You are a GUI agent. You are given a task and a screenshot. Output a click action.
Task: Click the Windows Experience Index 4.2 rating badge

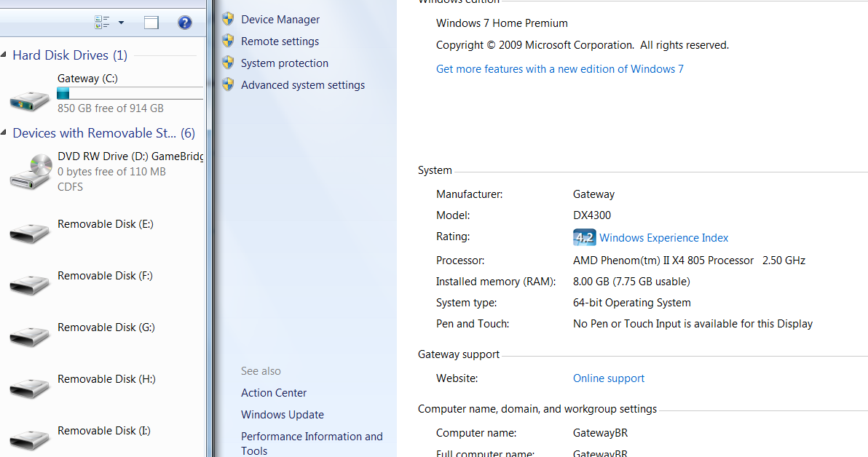point(584,238)
